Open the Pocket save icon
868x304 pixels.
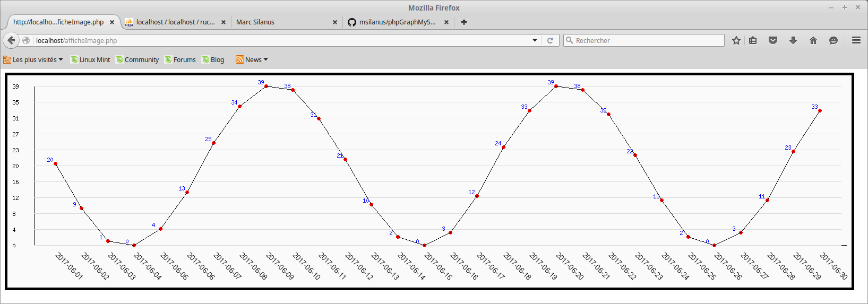click(x=773, y=40)
